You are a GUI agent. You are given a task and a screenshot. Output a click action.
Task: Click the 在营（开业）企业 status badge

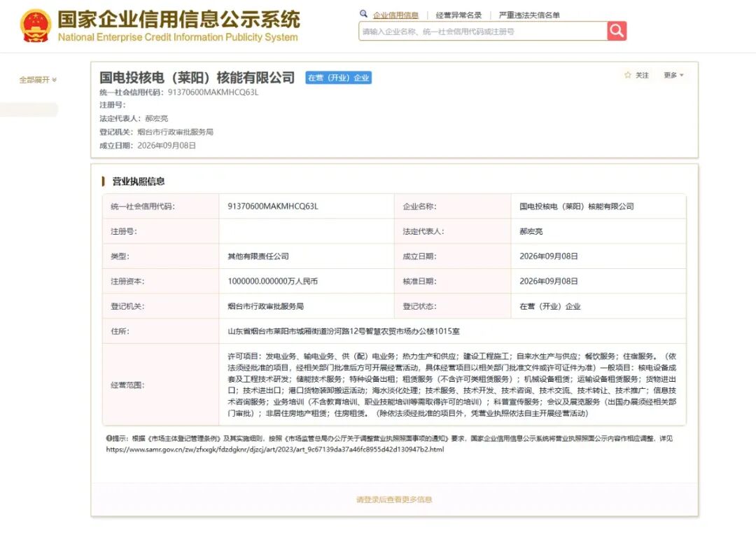[339, 78]
